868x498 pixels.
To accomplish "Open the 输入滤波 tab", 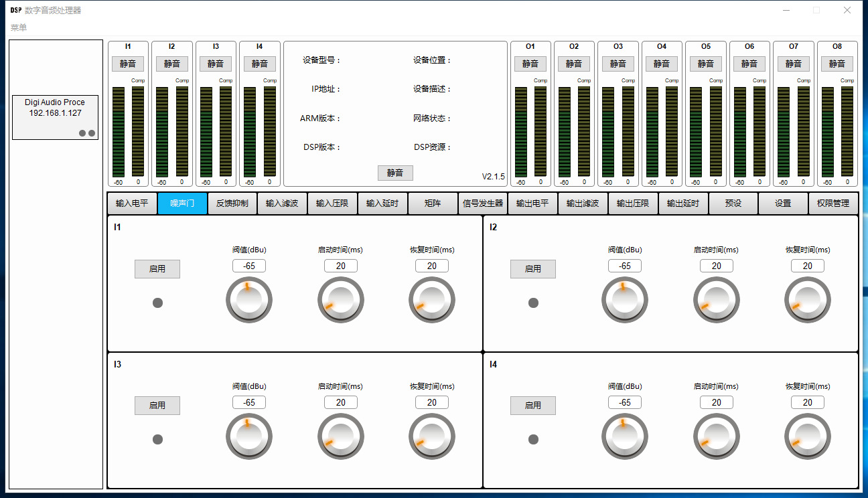I will 282,203.
